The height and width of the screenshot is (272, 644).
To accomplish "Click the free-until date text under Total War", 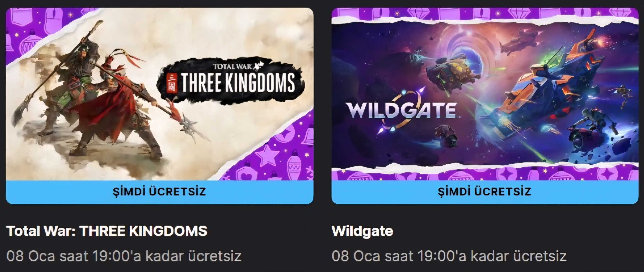I will [124, 256].
